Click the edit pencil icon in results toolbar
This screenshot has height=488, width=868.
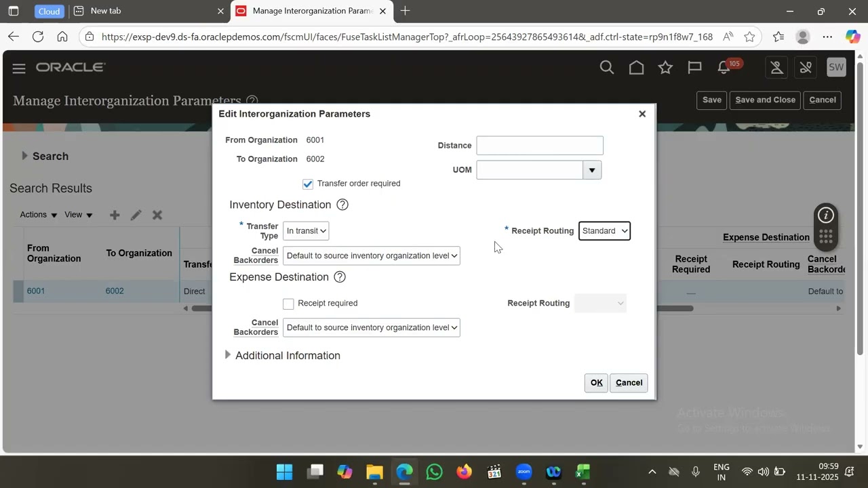coord(136,215)
